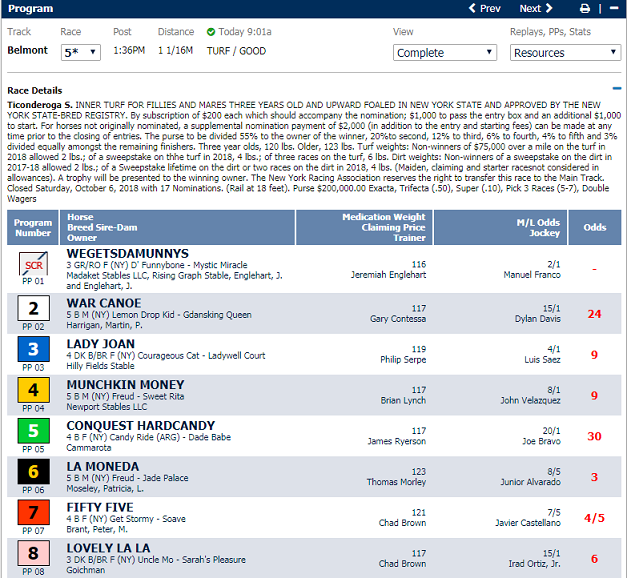Click the yellow number 4 program icon
Image resolution: width=627 pixels, height=578 pixels.
pos(33,390)
